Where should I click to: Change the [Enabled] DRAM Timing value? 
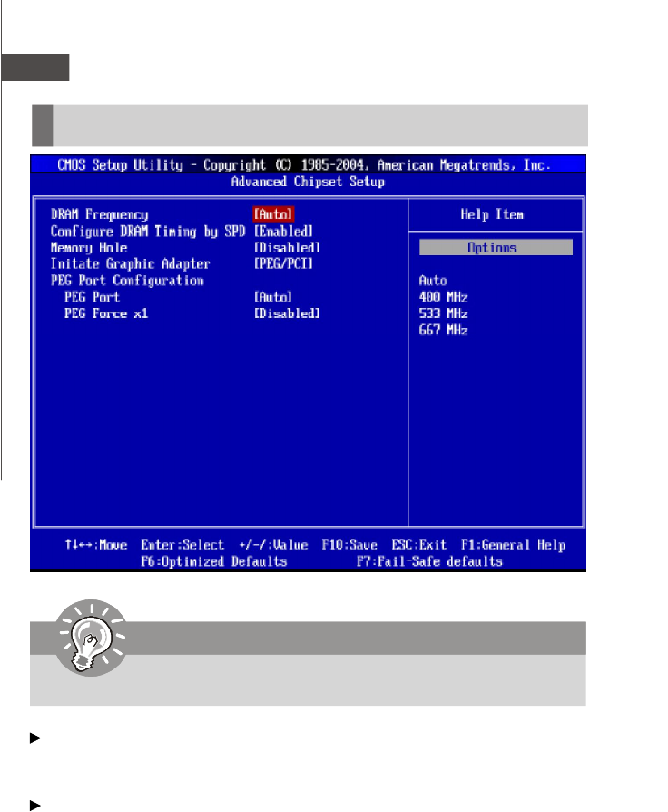(x=283, y=232)
